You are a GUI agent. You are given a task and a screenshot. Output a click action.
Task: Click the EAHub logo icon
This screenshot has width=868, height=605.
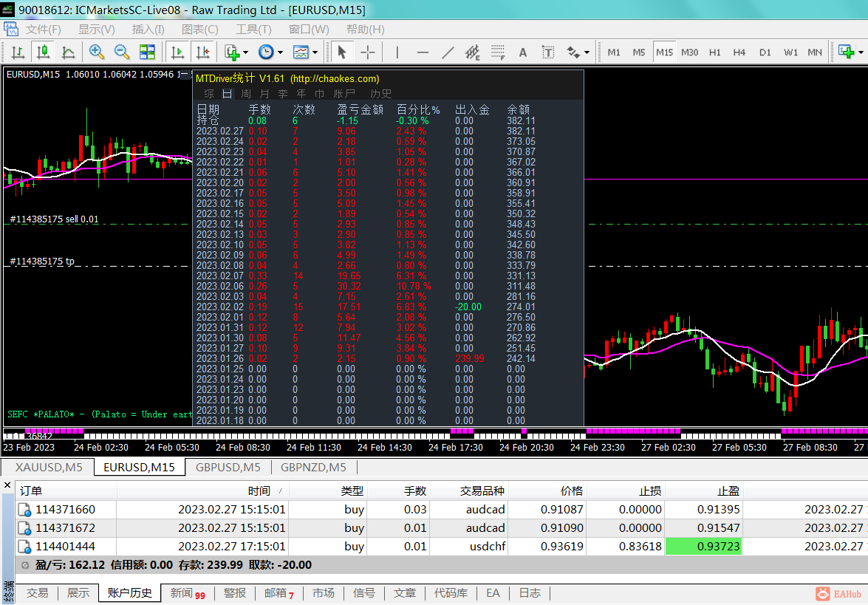point(823,593)
